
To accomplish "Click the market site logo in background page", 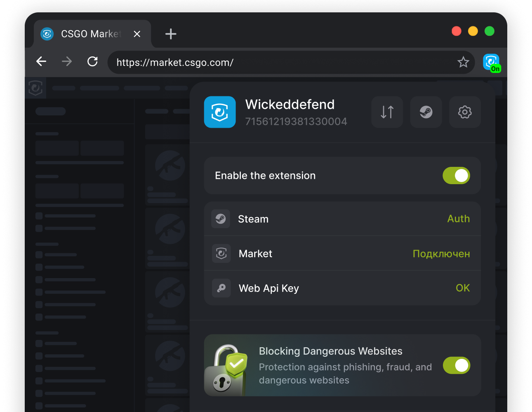I will tap(35, 88).
